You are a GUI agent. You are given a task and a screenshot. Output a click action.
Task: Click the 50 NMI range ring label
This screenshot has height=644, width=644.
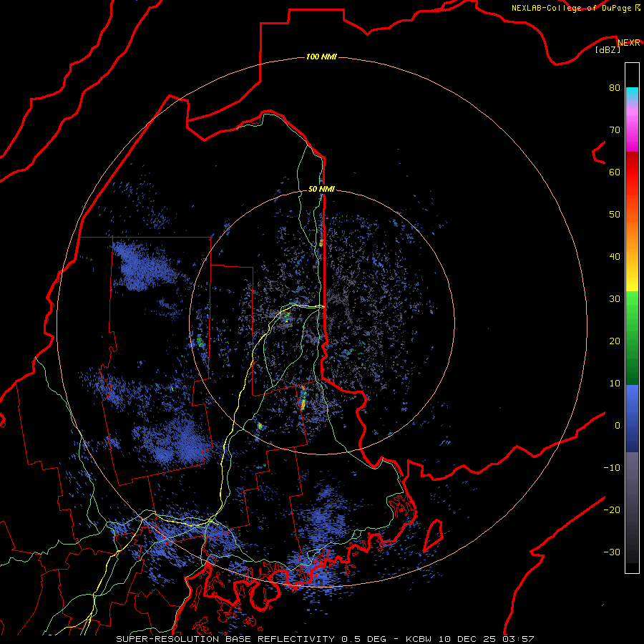point(321,190)
